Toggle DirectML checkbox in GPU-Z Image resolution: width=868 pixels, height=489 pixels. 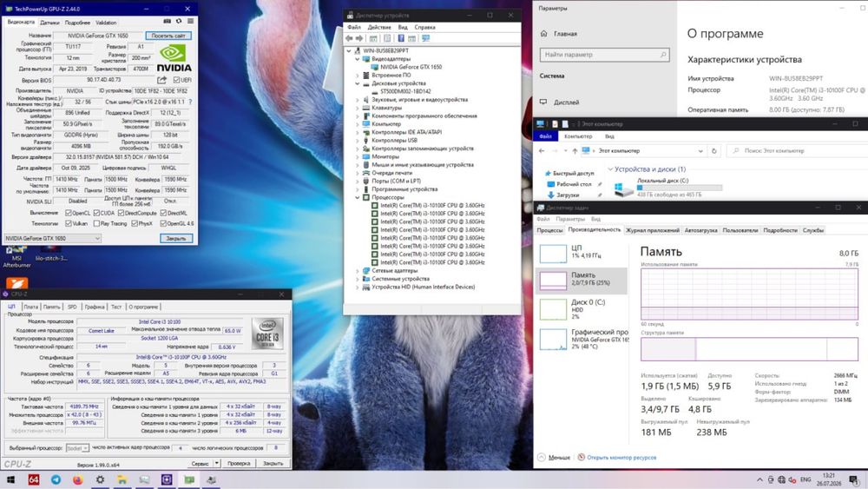[x=163, y=213]
